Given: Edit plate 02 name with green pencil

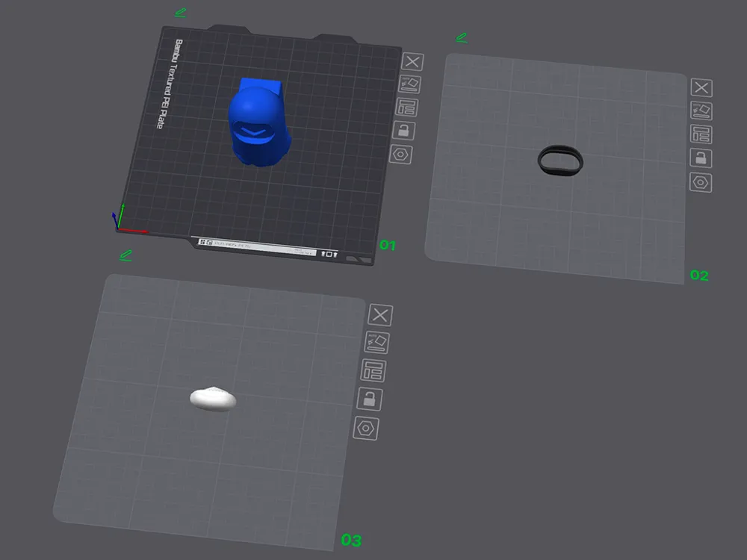Looking at the screenshot, I should [x=462, y=37].
